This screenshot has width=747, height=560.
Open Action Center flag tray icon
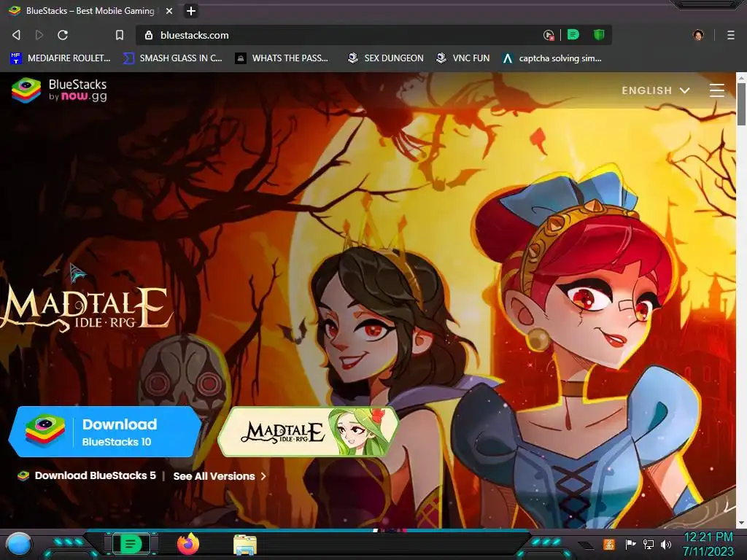630,544
